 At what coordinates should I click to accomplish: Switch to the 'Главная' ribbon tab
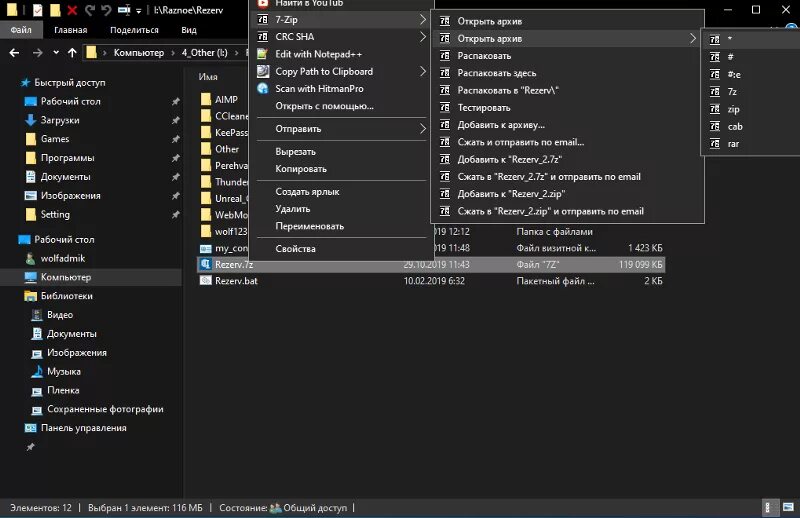pyautogui.click(x=70, y=30)
